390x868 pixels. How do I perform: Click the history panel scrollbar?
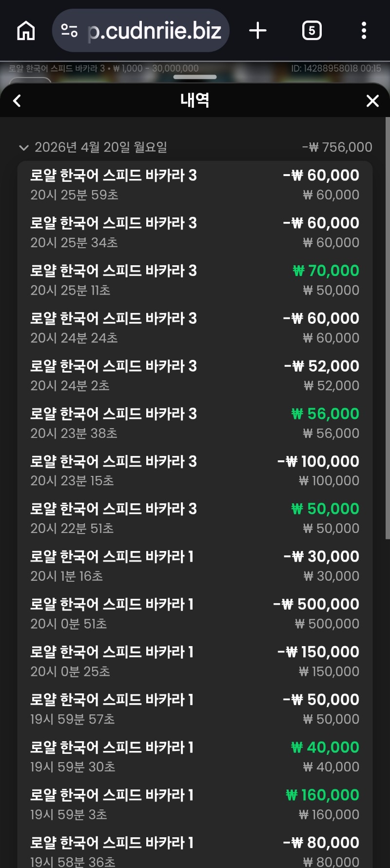point(387,327)
